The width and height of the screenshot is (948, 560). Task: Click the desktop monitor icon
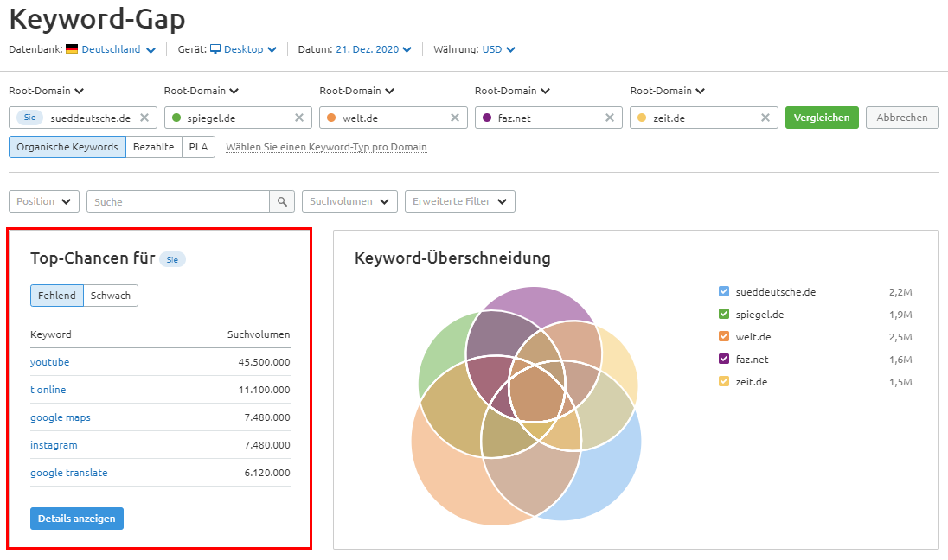[215, 49]
